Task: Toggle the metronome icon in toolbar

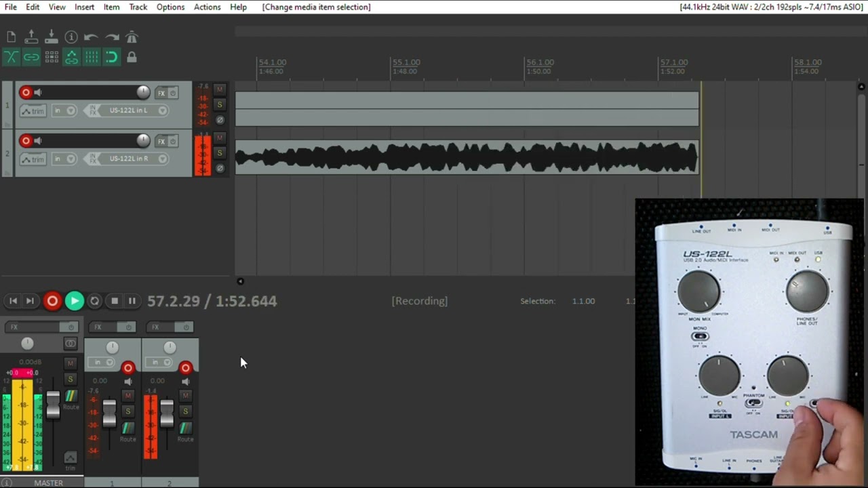Action: [x=132, y=37]
